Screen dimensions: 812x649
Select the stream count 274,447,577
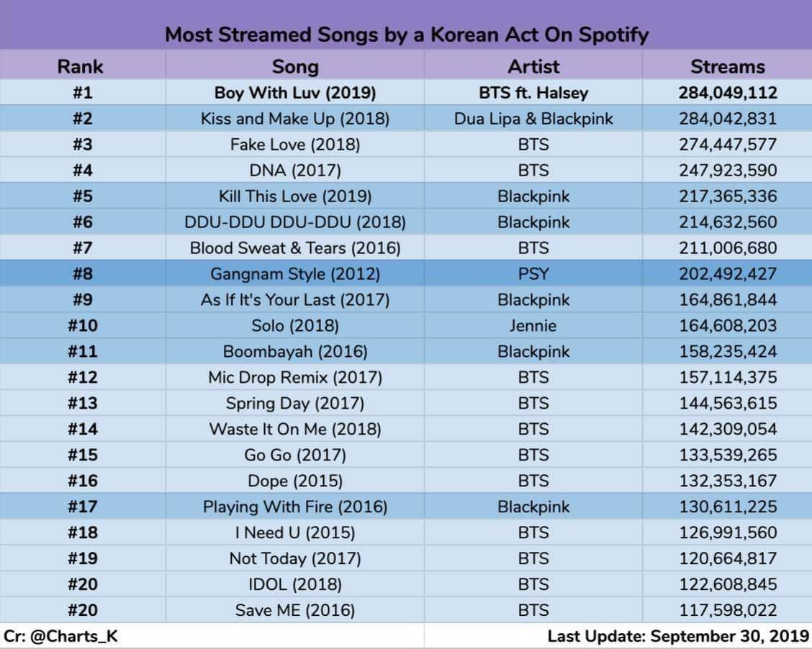[728, 145]
